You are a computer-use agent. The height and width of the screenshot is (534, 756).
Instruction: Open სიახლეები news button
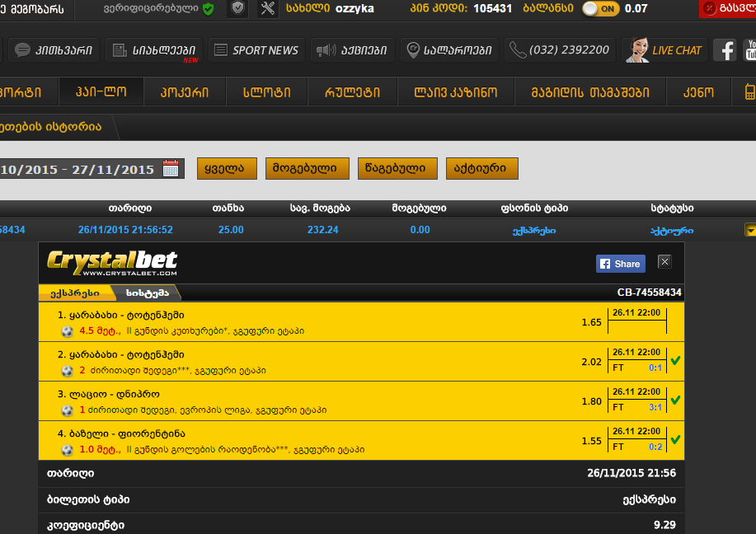click(x=154, y=50)
